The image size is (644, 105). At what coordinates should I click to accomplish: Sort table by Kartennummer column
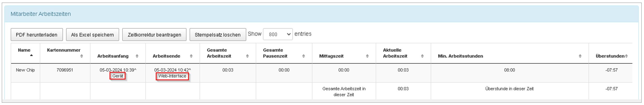(x=82, y=56)
